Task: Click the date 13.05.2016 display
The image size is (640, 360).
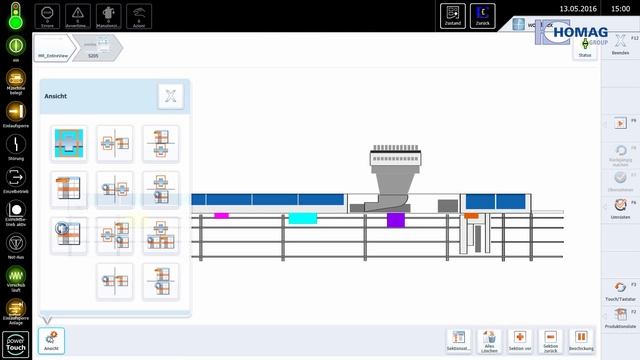Action: 578,9
